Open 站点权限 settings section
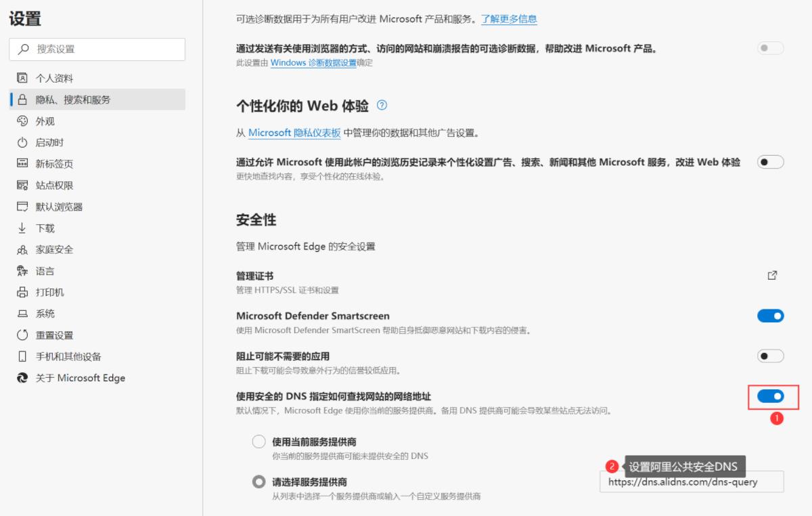812x516 pixels. click(54, 186)
